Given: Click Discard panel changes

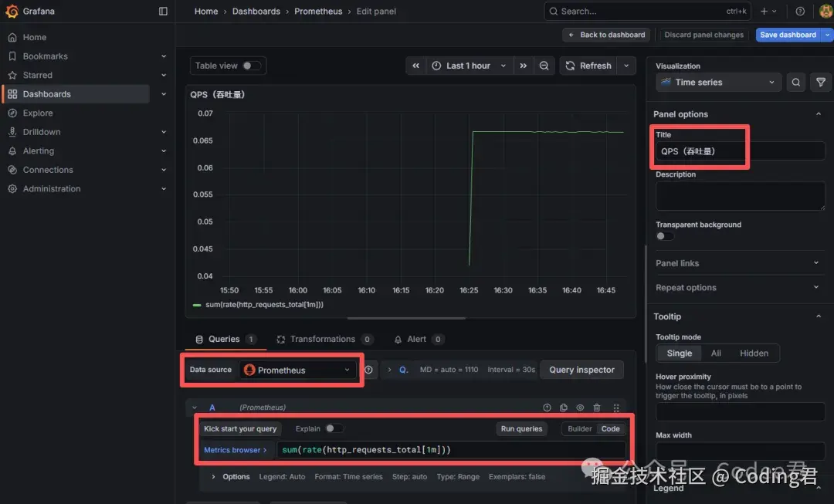Looking at the screenshot, I should (703, 35).
